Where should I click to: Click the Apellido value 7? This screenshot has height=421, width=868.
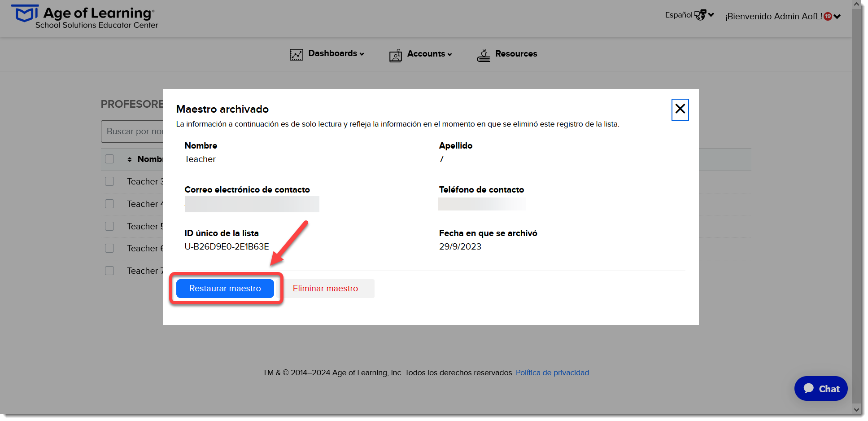pos(441,159)
